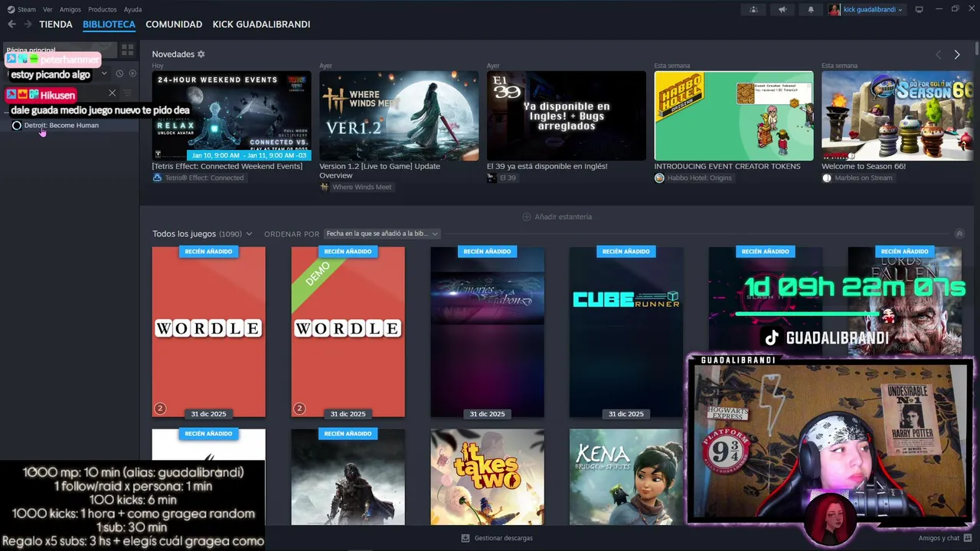Open the sort-by date added dropdown
This screenshot has height=551, width=980.
pyautogui.click(x=382, y=233)
